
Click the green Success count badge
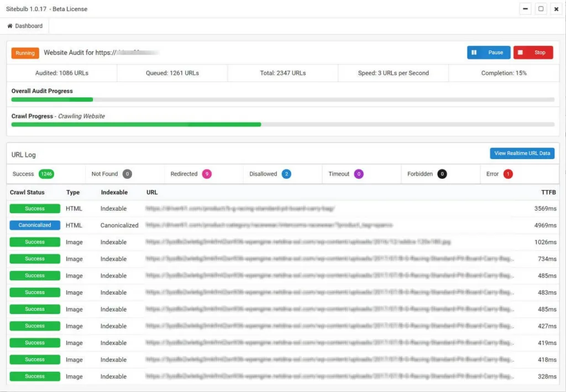(48, 174)
